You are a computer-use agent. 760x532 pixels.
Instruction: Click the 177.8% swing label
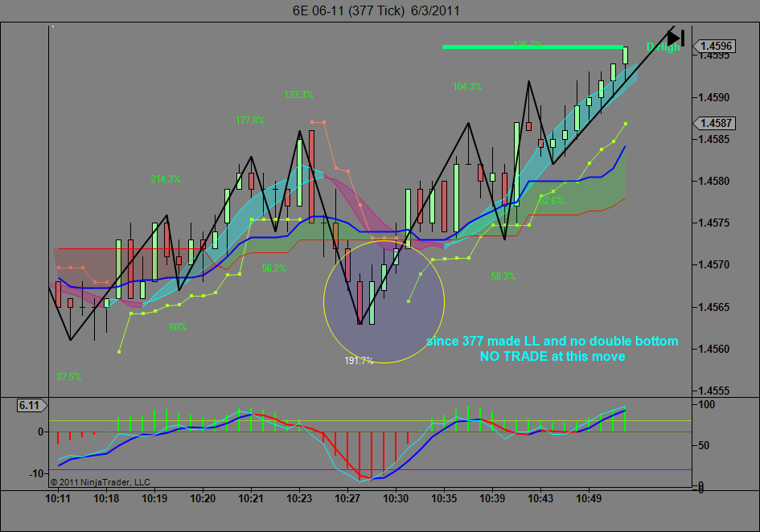[250, 121]
